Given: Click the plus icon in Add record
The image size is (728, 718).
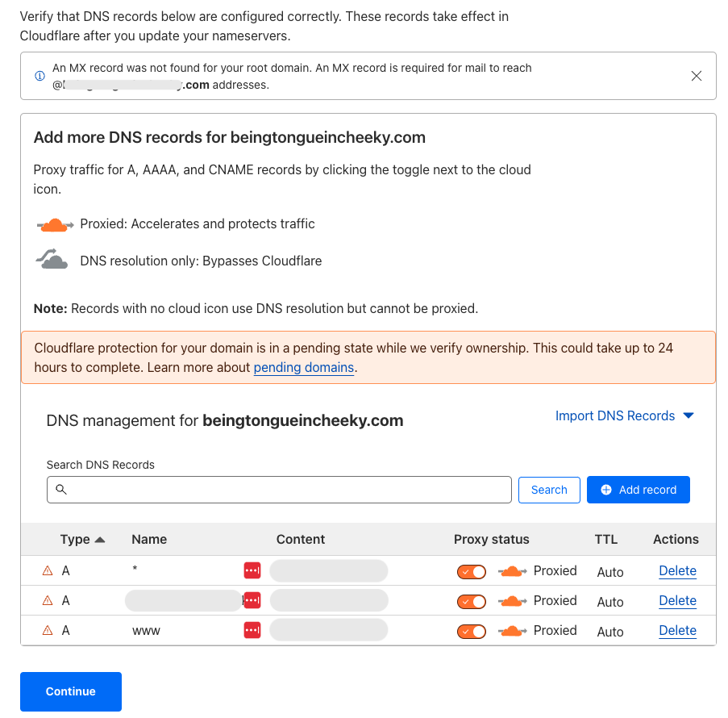Looking at the screenshot, I should coord(606,490).
